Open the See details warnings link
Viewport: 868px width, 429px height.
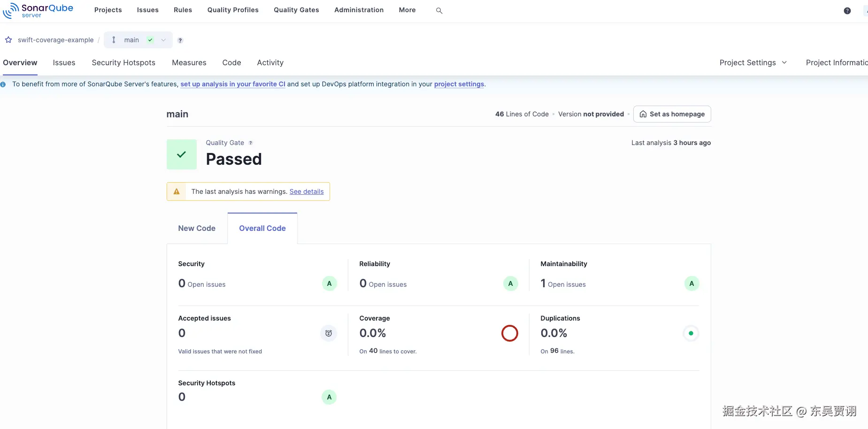(x=307, y=192)
